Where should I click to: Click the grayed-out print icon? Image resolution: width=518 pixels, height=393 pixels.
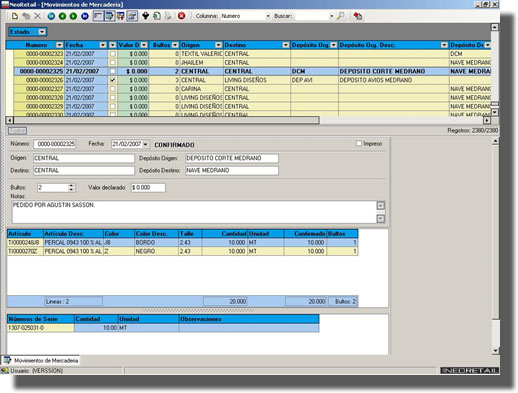pos(168,16)
